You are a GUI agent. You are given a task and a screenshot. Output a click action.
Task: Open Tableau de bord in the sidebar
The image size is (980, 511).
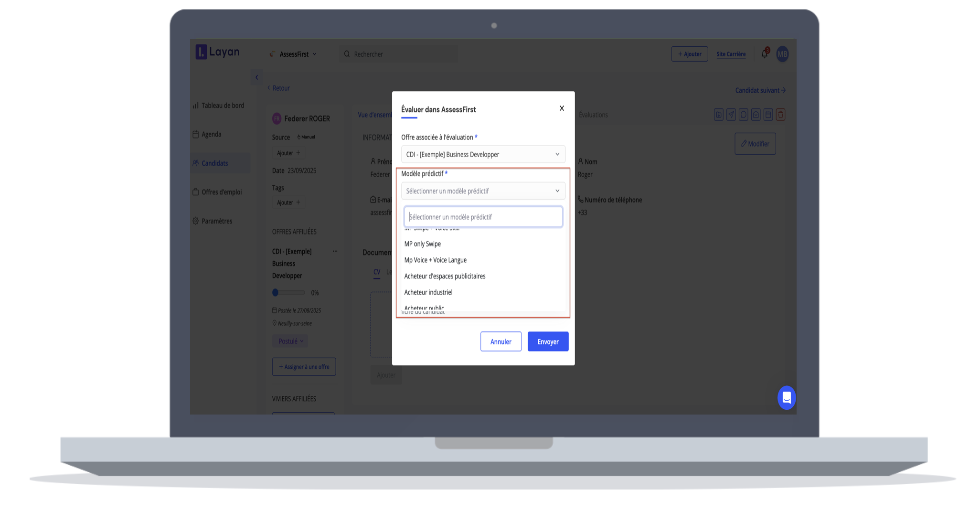(x=219, y=106)
